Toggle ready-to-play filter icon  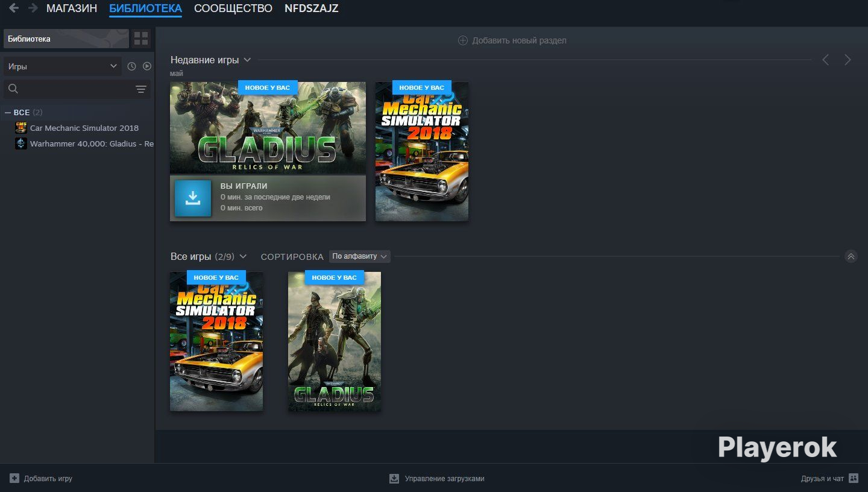point(146,66)
